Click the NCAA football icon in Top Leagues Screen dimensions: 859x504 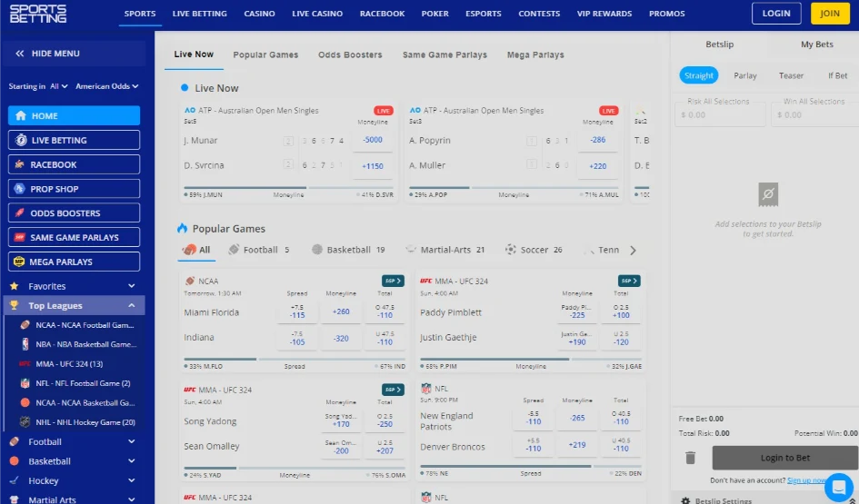tap(25, 324)
